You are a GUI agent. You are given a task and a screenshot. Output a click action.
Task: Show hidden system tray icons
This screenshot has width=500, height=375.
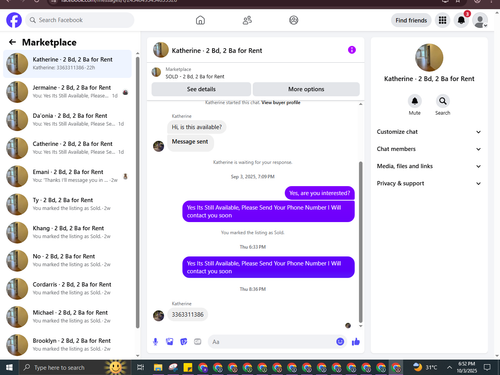pos(449,367)
